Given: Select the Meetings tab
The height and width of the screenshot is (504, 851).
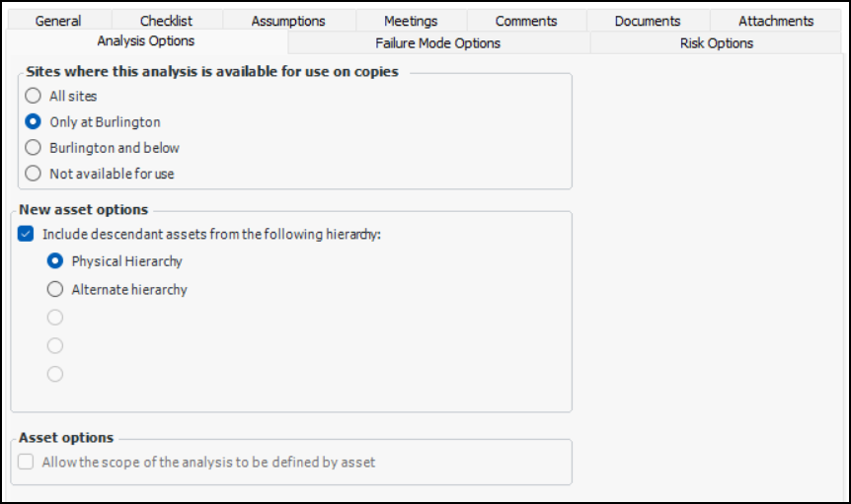Looking at the screenshot, I should pos(411,21).
